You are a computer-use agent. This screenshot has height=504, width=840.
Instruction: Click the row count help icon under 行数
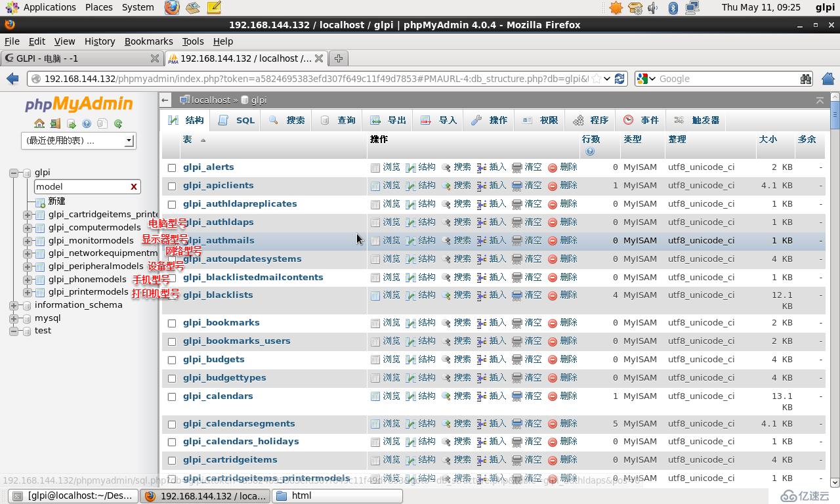coord(590,152)
